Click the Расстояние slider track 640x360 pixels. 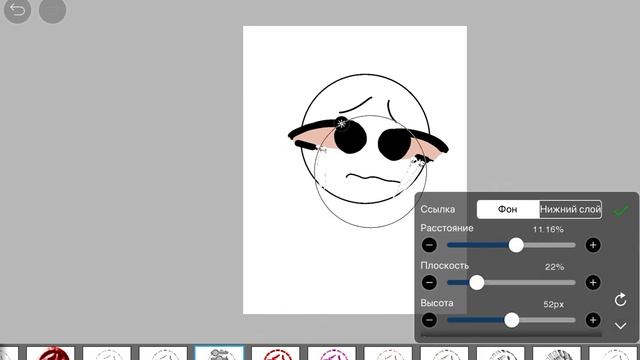pos(511,245)
